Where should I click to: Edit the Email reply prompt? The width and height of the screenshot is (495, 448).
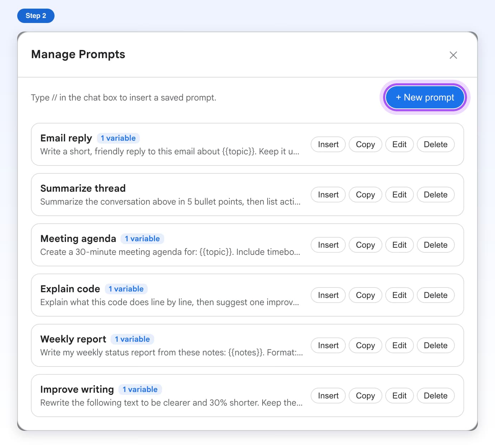(x=399, y=144)
